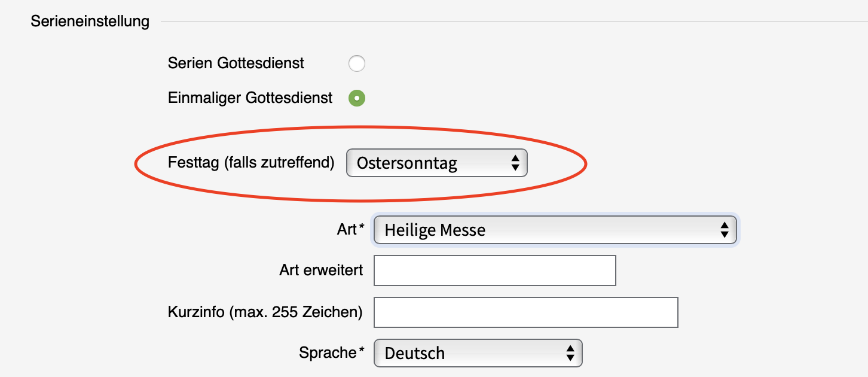Open the Sprache dropdown showing Deutsch
The width and height of the screenshot is (868, 377).
tap(477, 353)
